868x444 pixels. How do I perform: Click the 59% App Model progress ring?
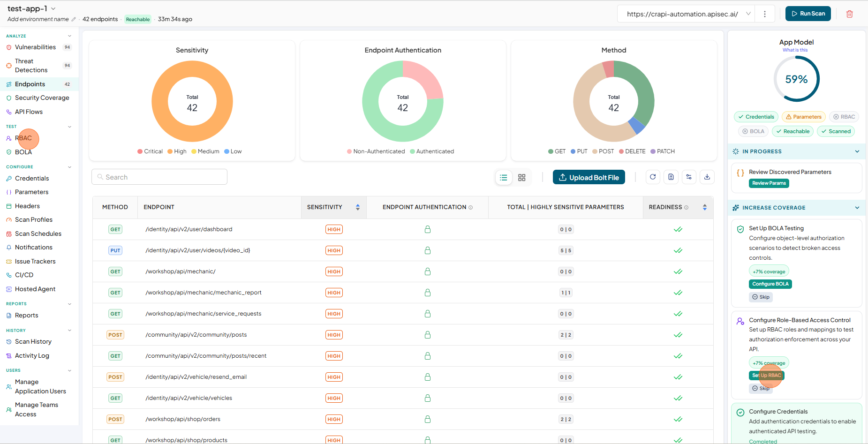click(796, 79)
